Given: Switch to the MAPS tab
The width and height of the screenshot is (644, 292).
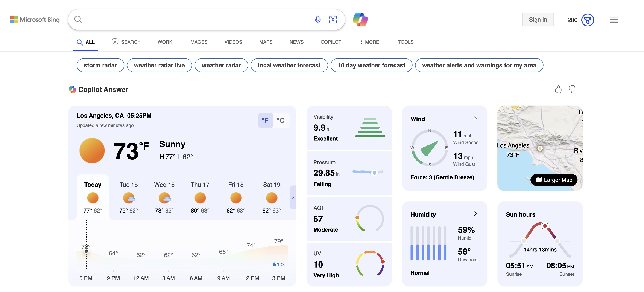Looking at the screenshot, I should [266, 42].
